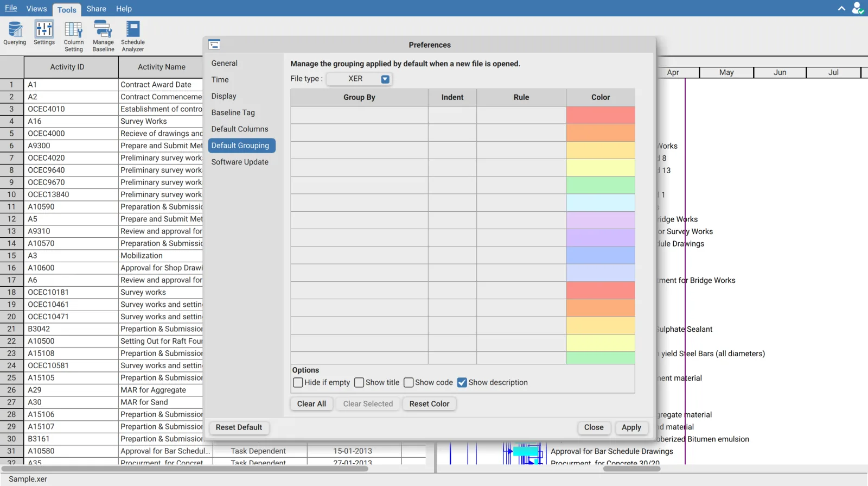Click the May month header in Gantt
The height and width of the screenshot is (486, 868).
click(x=726, y=72)
